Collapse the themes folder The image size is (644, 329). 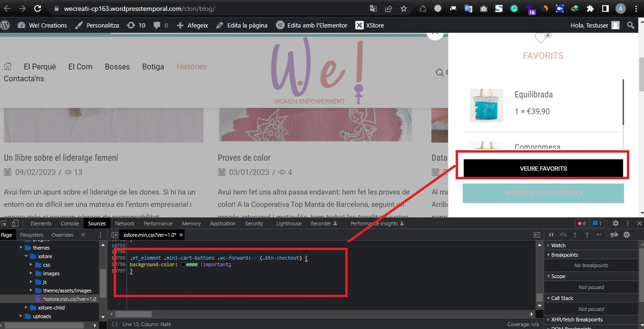(21, 248)
